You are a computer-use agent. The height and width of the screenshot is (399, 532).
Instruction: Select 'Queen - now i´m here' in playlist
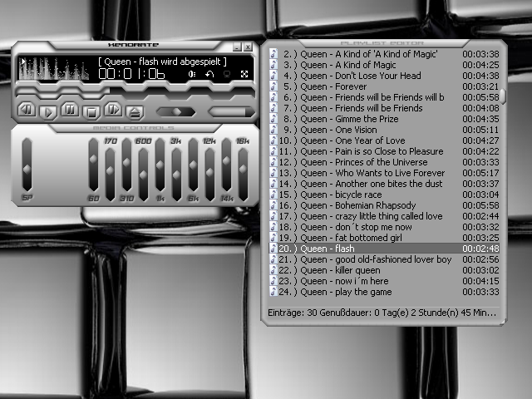[384, 281]
